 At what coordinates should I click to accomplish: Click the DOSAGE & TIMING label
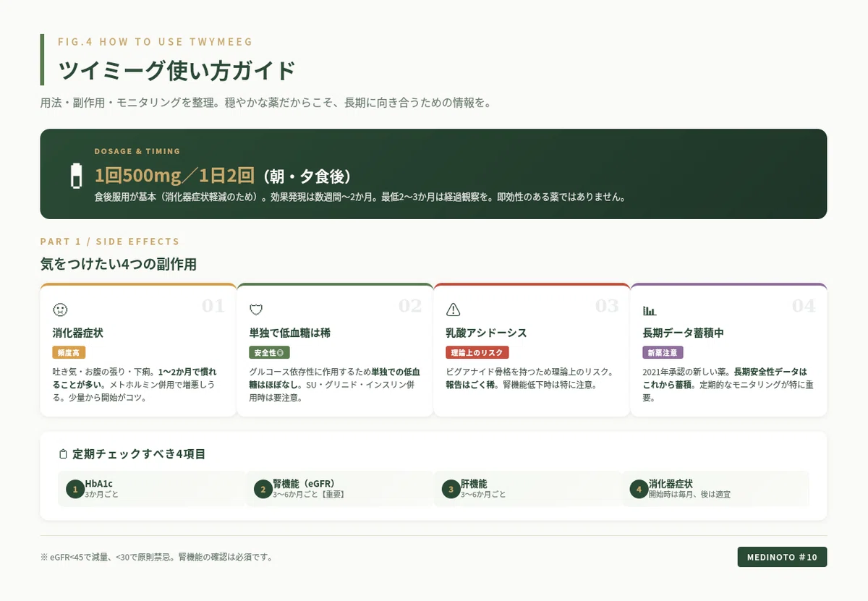tap(137, 151)
